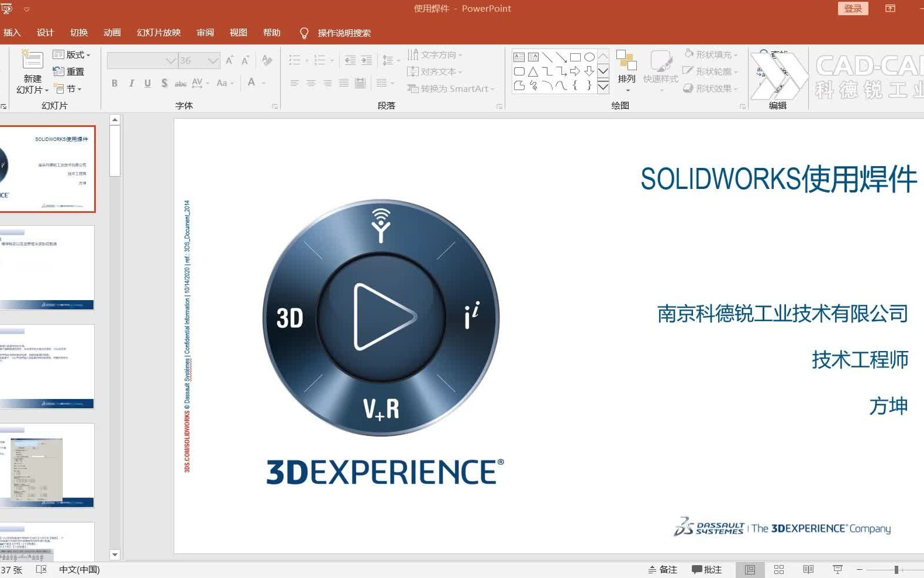The height and width of the screenshot is (578, 924).
Task: Increase font size with the larger A icon
Action: click(x=230, y=60)
